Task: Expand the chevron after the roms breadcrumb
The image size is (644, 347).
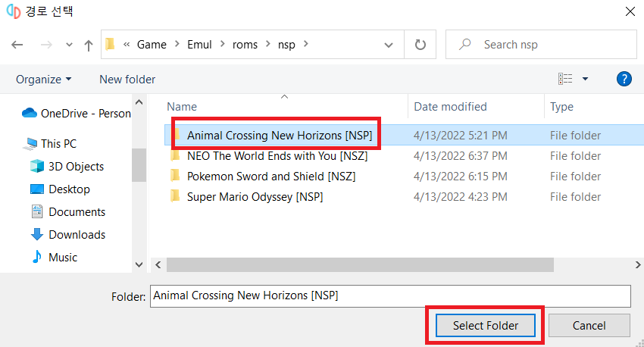Action: (x=267, y=44)
